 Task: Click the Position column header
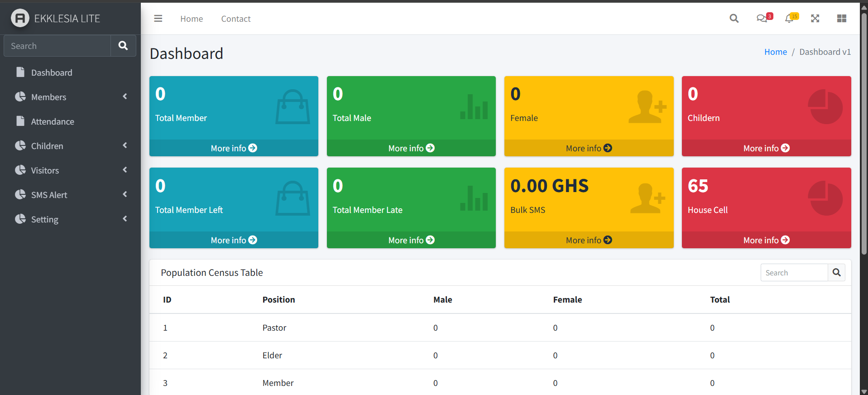tap(278, 299)
